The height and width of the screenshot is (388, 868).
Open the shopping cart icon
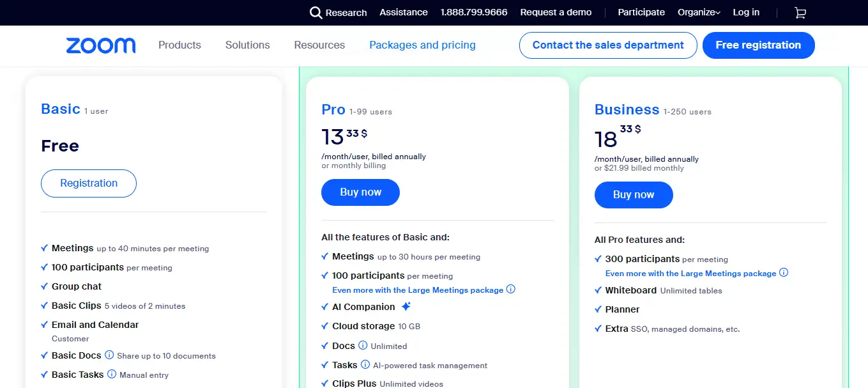pos(800,13)
